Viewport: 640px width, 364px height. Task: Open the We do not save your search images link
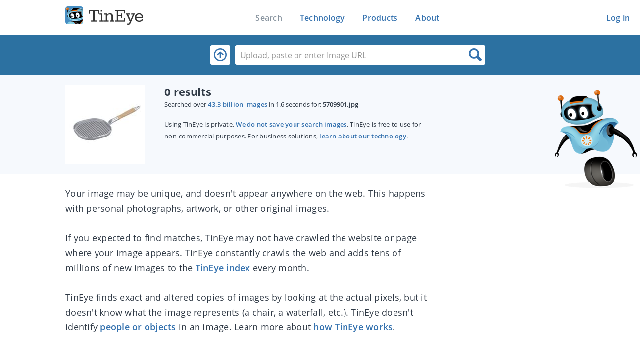(291, 124)
